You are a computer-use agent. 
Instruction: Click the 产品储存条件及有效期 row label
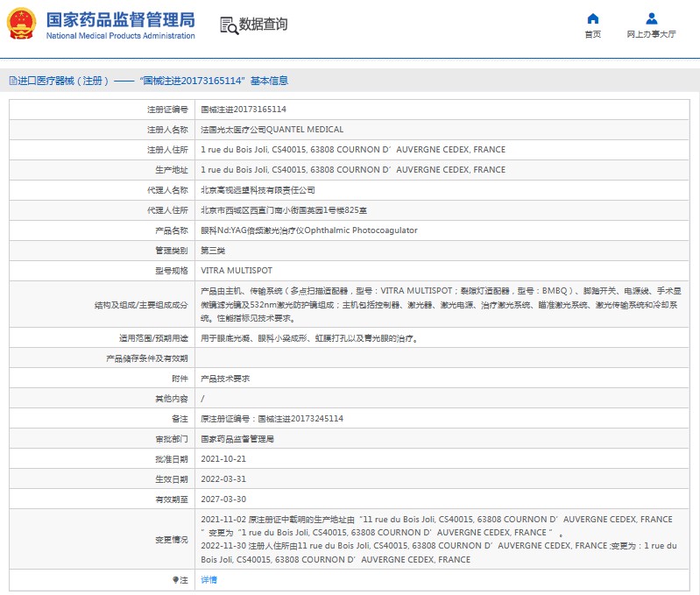point(147,358)
